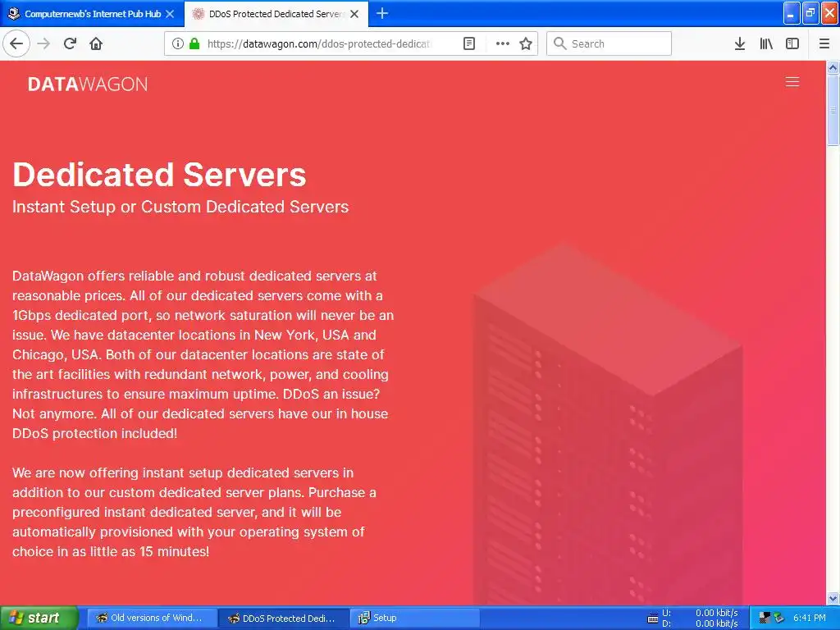Click the network connection tray icon
The width and height of the screenshot is (840, 630).
765,618
